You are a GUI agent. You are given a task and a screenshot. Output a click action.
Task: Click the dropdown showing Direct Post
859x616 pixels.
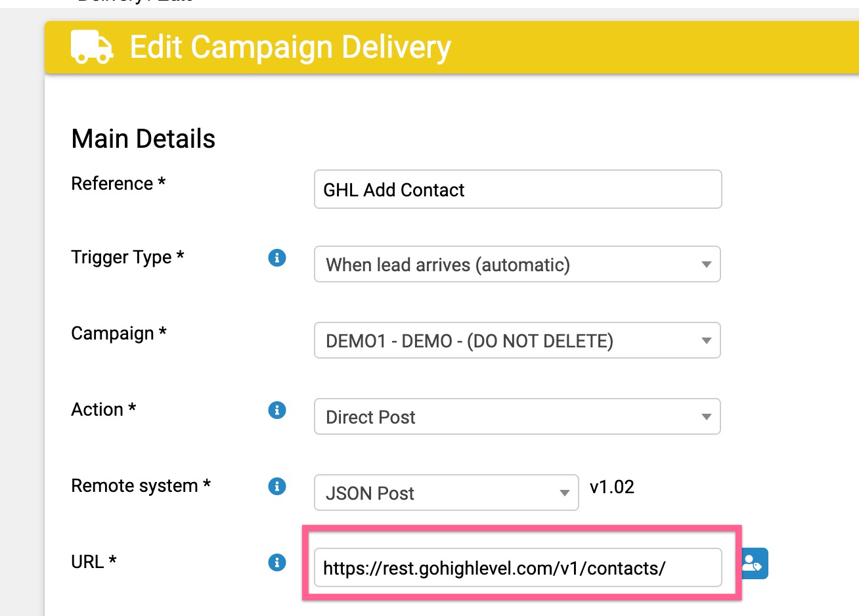[518, 416]
